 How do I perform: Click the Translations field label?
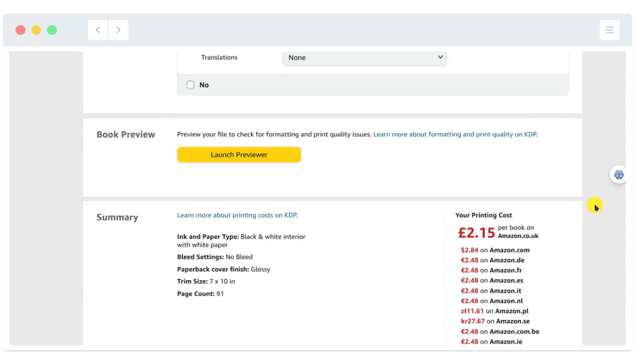[219, 58]
